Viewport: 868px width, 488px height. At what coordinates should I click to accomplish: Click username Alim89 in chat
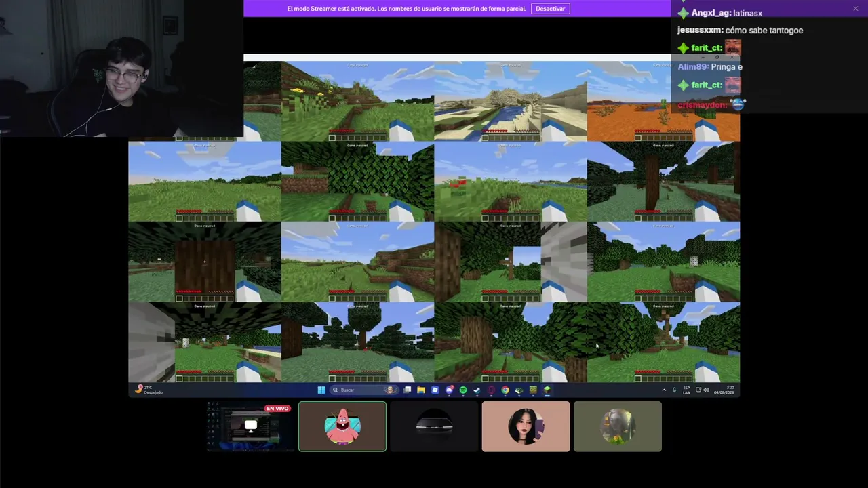point(693,67)
